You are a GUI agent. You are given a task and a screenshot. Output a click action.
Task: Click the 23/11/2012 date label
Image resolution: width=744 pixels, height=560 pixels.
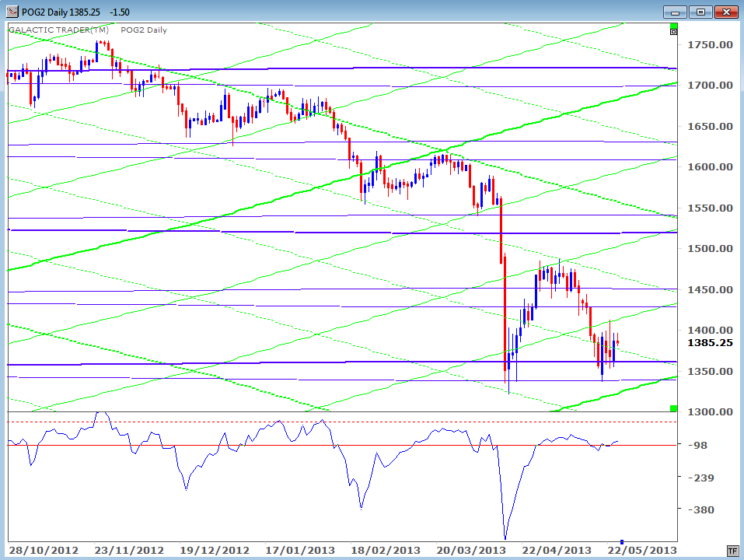pyautogui.click(x=129, y=551)
